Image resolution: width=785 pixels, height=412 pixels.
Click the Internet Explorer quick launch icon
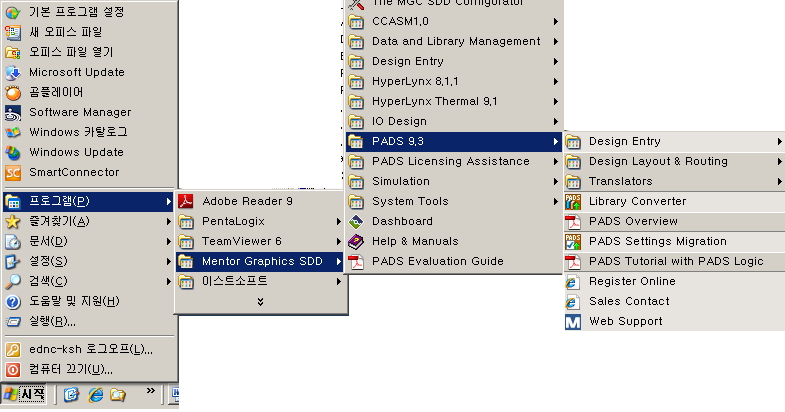click(95, 395)
